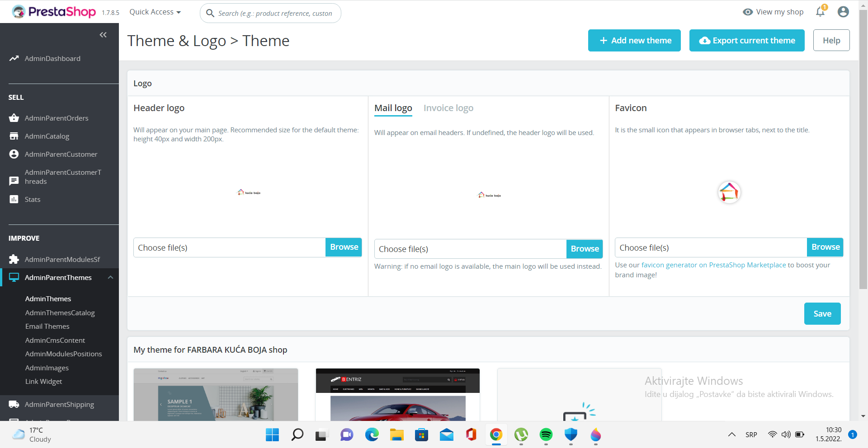Select the classic theme thumbnail

click(216, 395)
